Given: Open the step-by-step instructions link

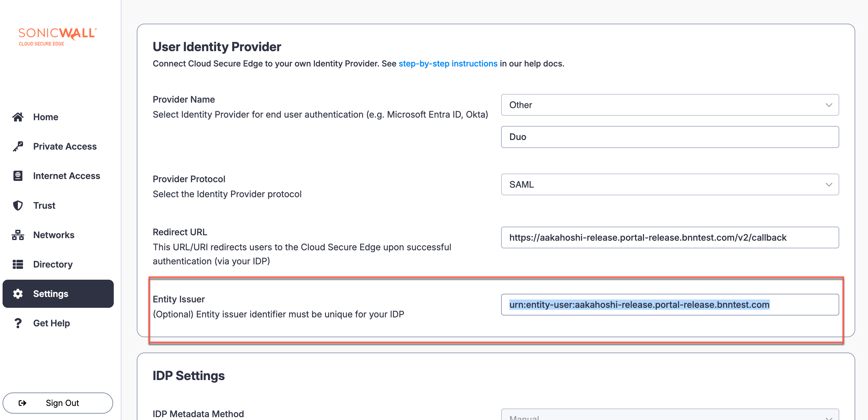Looking at the screenshot, I should (x=448, y=64).
